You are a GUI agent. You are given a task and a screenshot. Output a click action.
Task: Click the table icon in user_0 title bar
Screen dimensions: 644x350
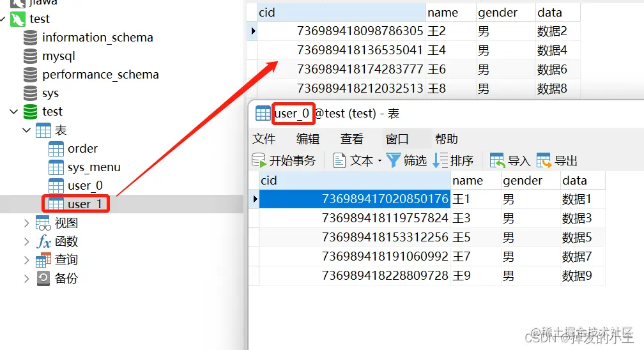(x=263, y=114)
